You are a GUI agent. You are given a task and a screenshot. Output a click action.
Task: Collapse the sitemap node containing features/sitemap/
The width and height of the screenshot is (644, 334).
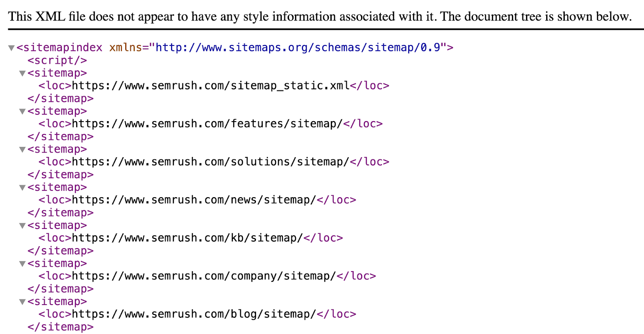point(23,111)
